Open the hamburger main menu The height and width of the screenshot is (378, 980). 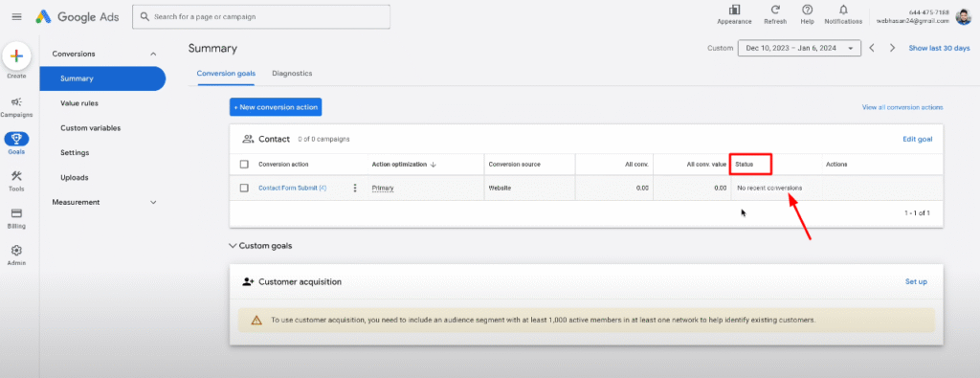coord(17,17)
